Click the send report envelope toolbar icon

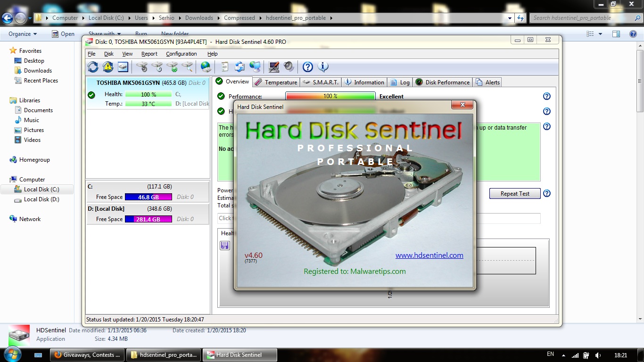[x=239, y=67]
